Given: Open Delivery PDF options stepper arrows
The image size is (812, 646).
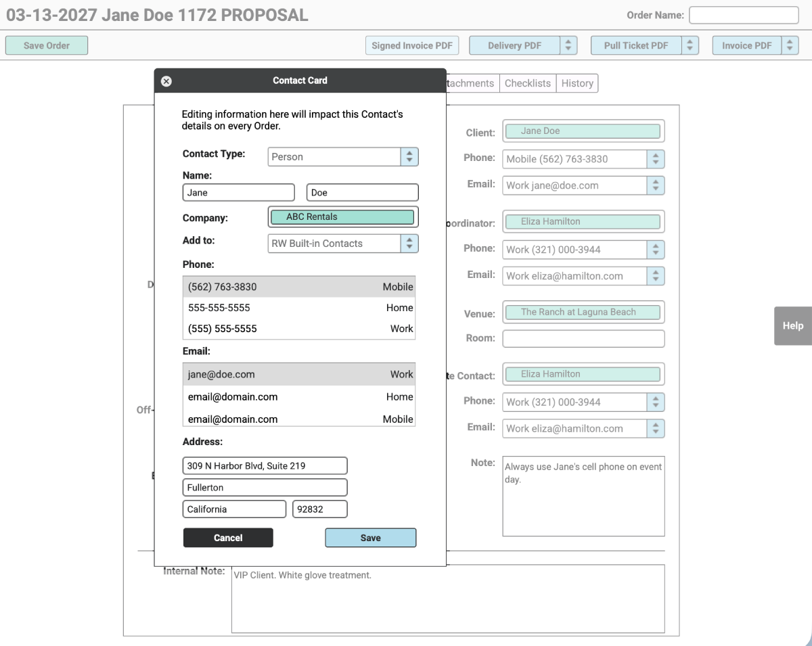Looking at the screenshot, I should (568, 45).
